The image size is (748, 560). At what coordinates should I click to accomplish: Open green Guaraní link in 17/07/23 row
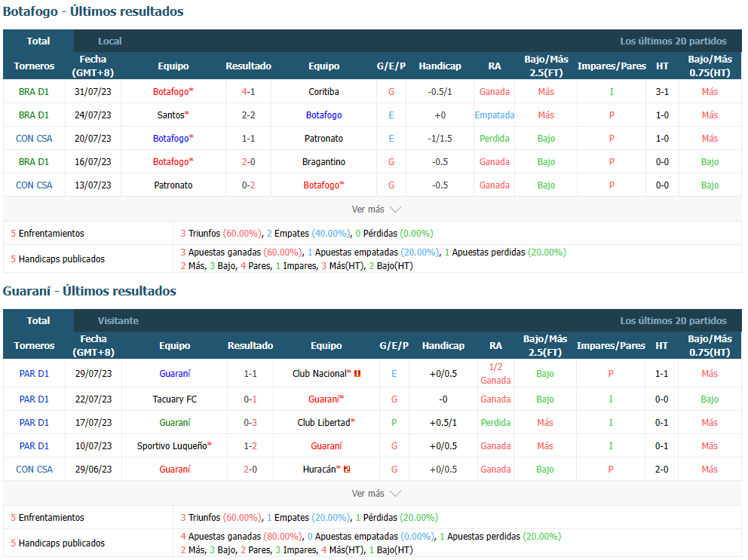[x=175, y=423]
